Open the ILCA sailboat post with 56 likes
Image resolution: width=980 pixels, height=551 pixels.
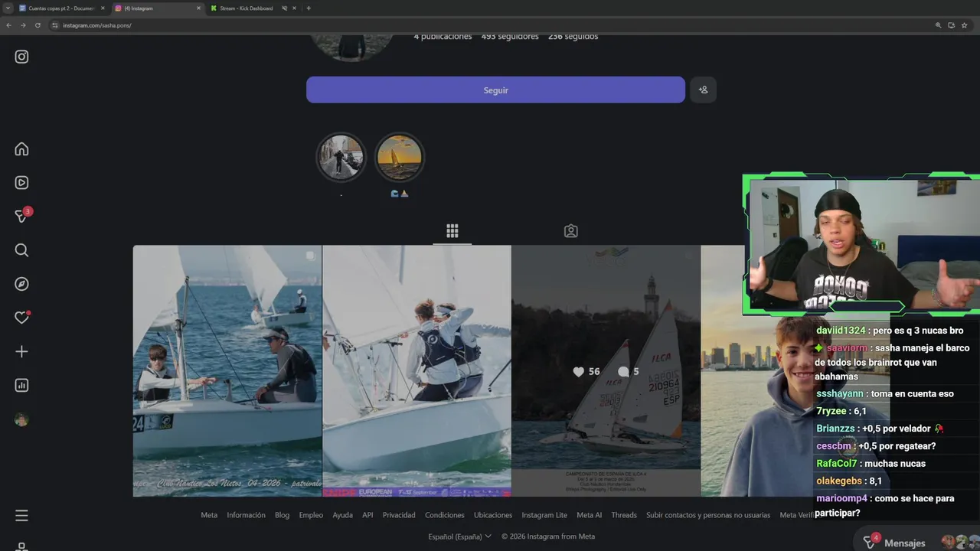pyautogui.click(x=606, y=371)
